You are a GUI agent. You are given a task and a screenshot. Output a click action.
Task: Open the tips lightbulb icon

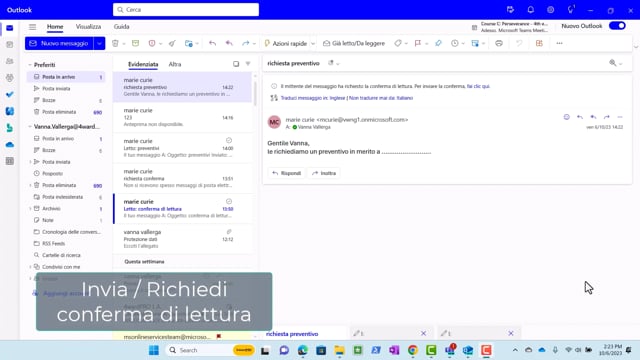point(571,9)
